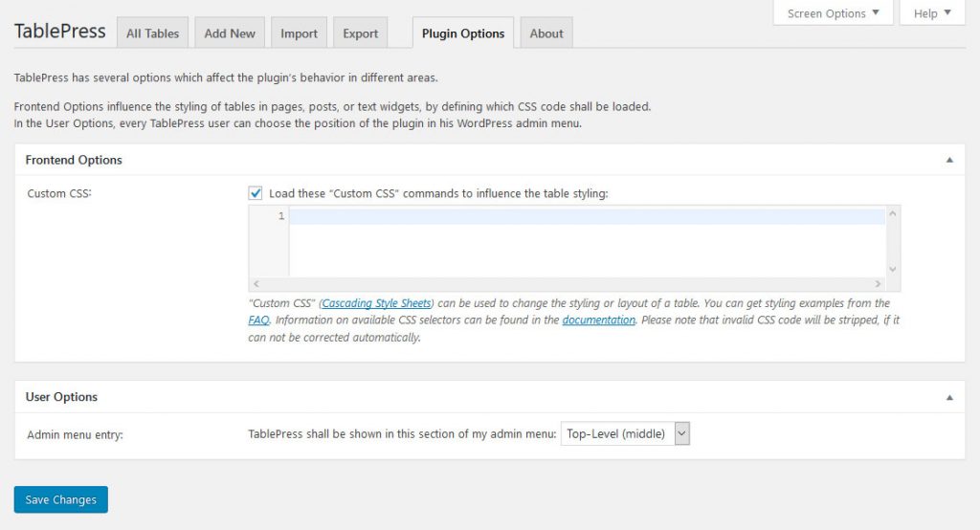The width and height of the screenshot is (980, 530).
Task: Expand the Help dropdown panel
Action: pos(932,13)
